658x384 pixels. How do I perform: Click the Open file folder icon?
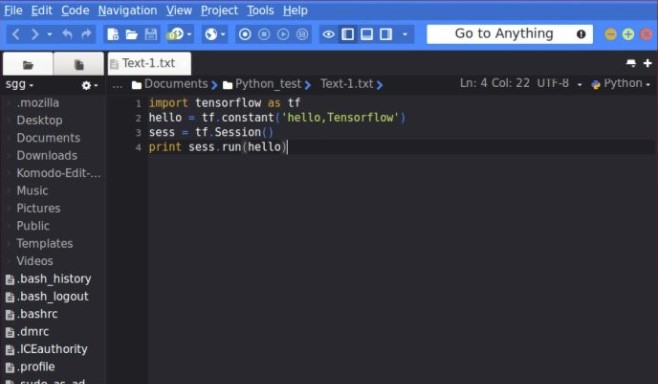(131, 34)
